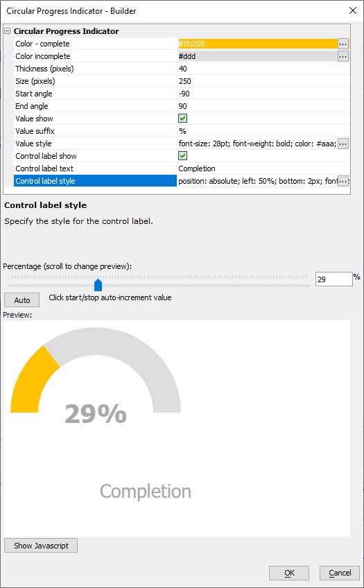Click the Auto increment button
The height and width of the screenshot is (588, 364).
point(21,300)
